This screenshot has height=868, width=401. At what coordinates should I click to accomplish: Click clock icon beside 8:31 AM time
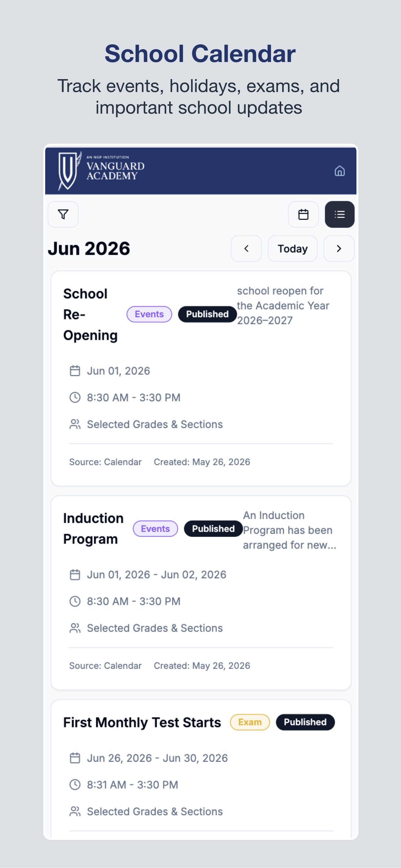click(x=75, y=785)
